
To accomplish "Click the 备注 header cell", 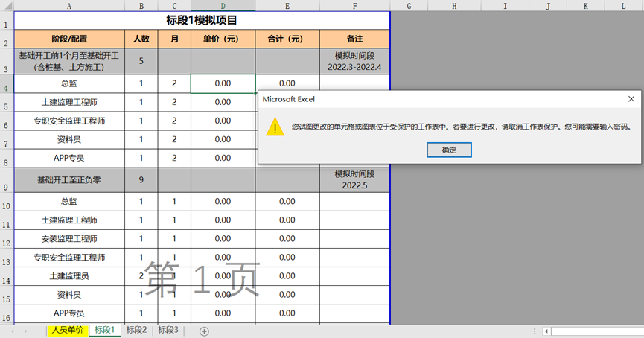I will tap(355, 39).
